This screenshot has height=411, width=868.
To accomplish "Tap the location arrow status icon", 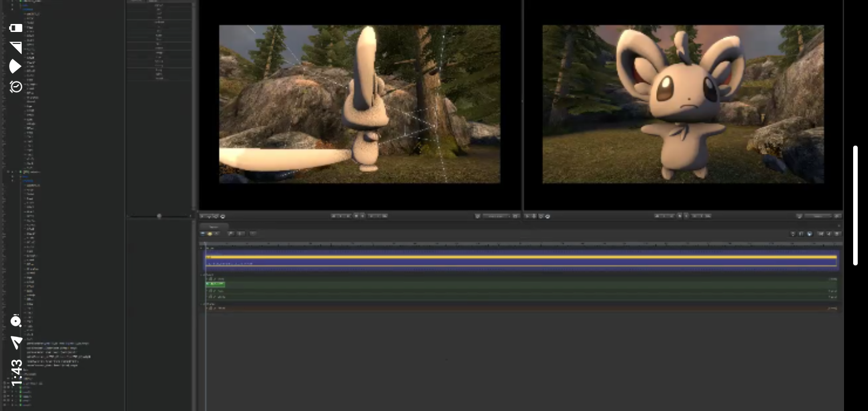I will pyautogui.click(x=16, y=342).
